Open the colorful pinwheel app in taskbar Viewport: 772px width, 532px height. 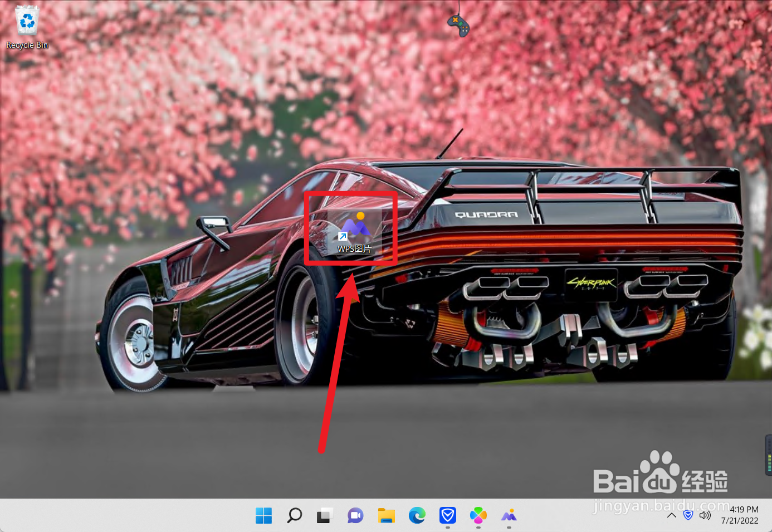point(478,515)
